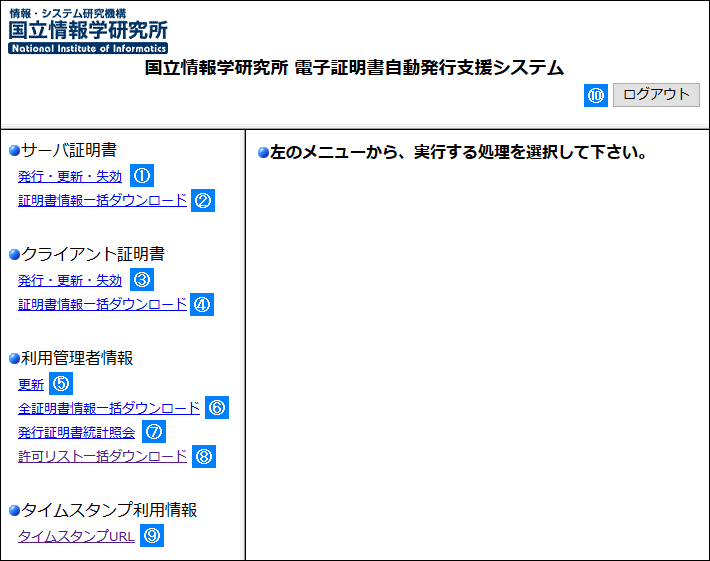Screen dimensions: 710x561
Task: Open 全証明書情報一括ダウンロード link
Action: (x=109, y=408)
